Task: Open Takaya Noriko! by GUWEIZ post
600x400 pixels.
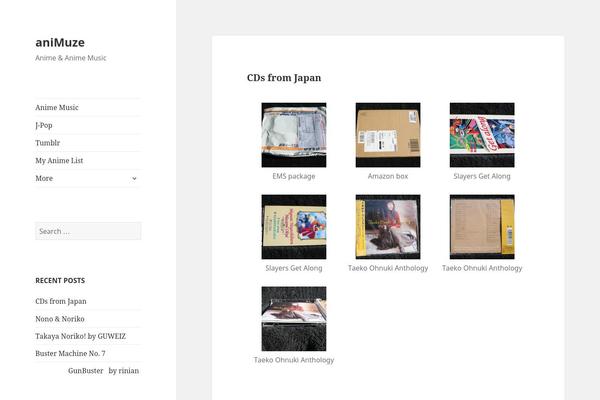Action: pos(80,336)
